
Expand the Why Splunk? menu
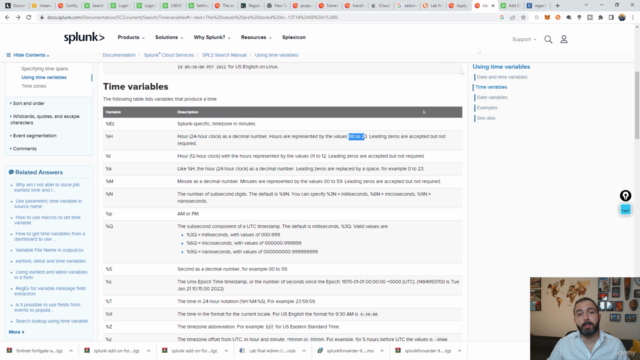(212, 37)
